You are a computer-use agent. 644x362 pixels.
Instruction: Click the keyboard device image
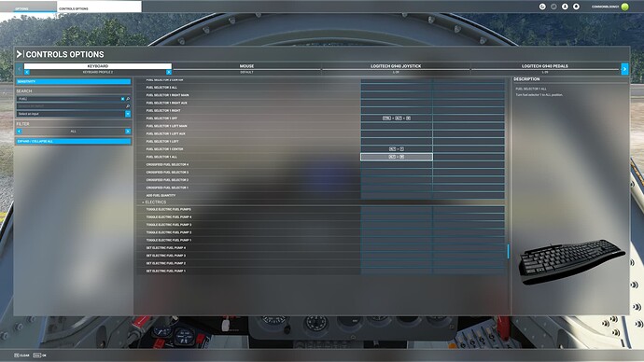click(571, 261)
